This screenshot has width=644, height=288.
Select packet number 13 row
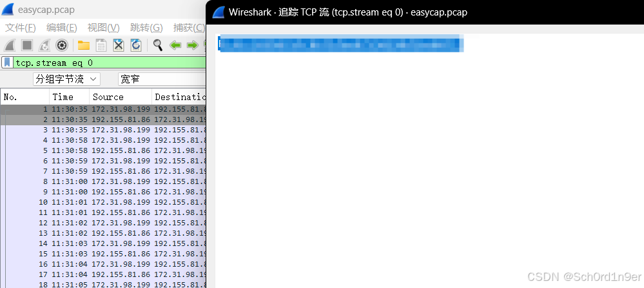(x=103, y=233)
